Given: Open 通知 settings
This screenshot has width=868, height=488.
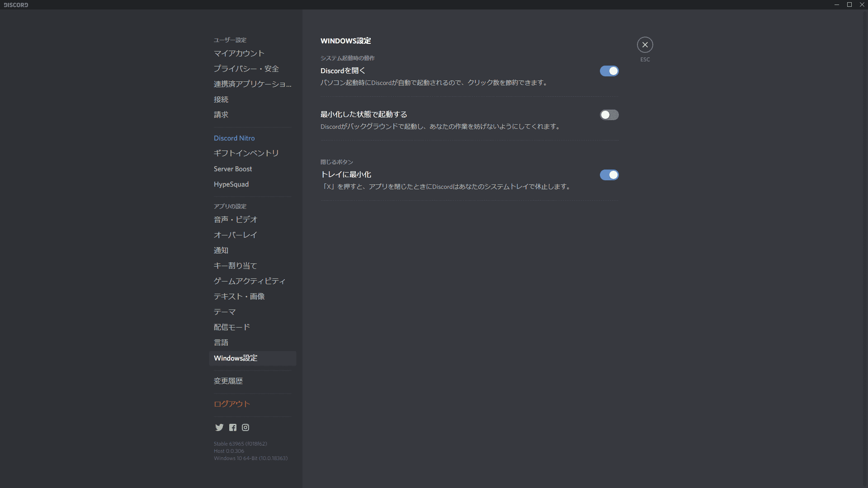Looking at the screenshot, I should [253, 250].
